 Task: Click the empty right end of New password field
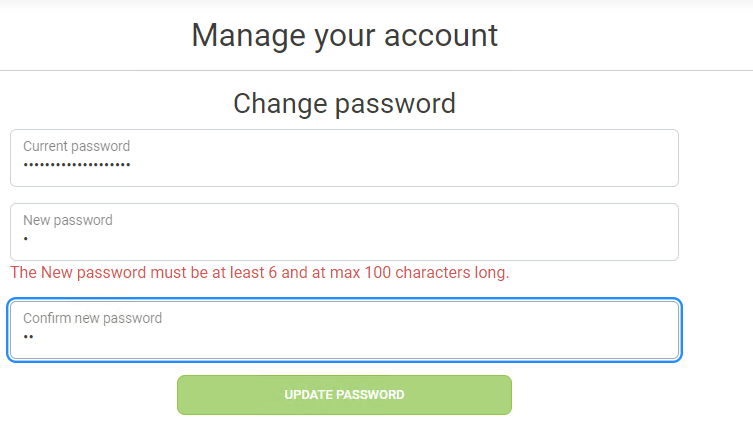[620, 234]
